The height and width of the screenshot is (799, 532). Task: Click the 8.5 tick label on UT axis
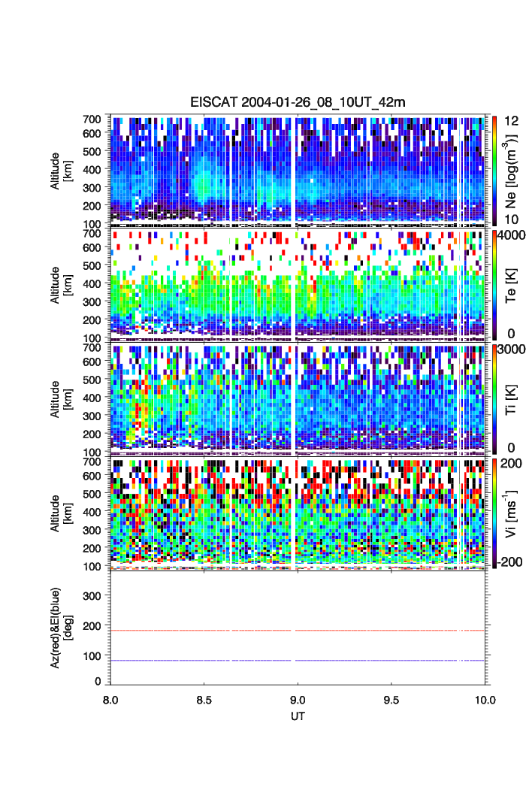coord(204,700)
